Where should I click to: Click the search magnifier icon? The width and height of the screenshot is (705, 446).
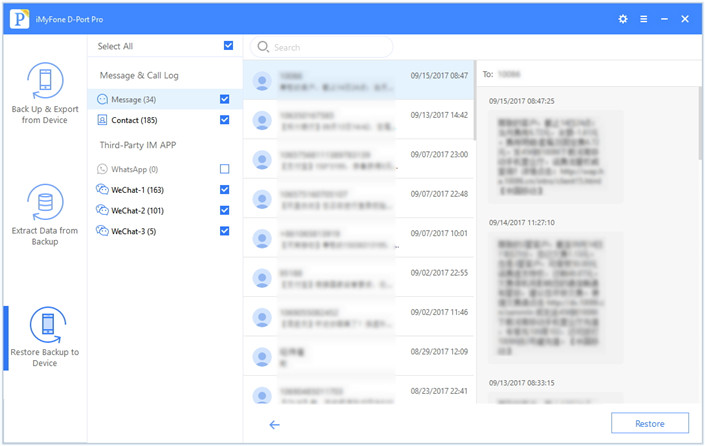click(263, 47)
